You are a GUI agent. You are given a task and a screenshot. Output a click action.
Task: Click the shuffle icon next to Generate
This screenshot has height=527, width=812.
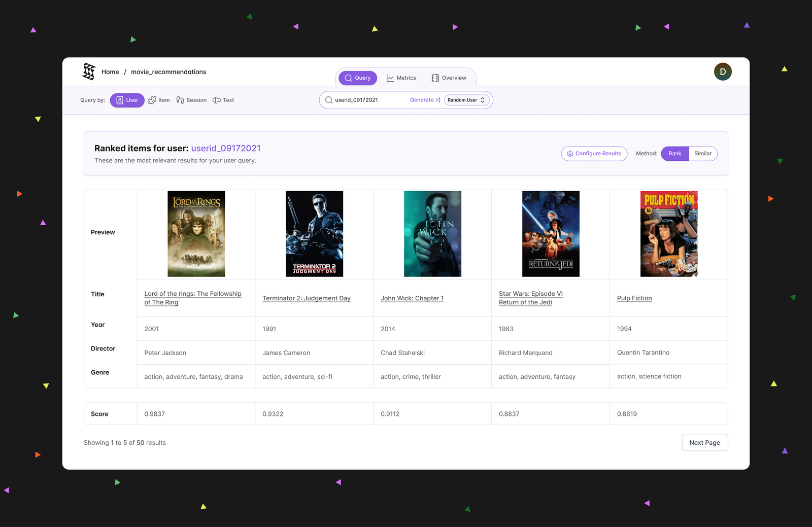(438, 100)
